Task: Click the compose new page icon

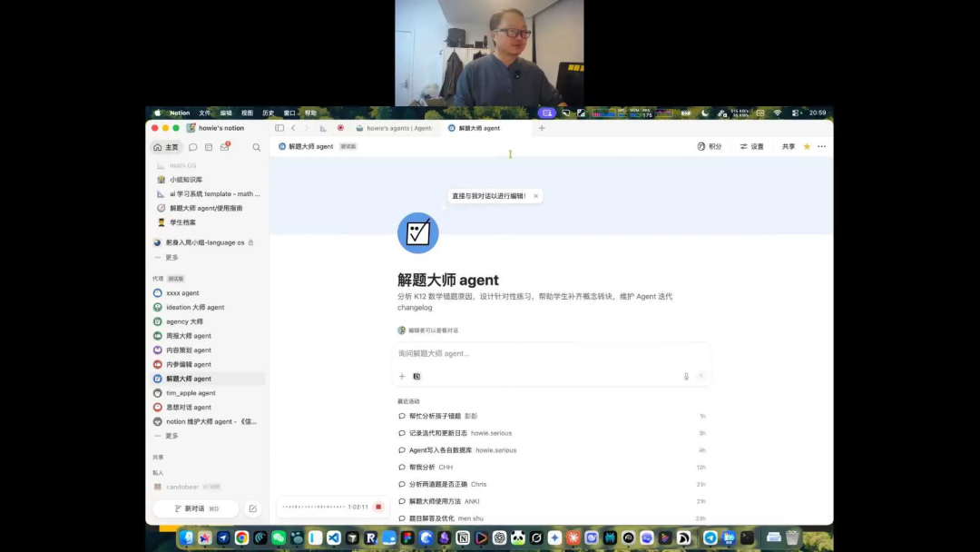Action: point(253,508)
